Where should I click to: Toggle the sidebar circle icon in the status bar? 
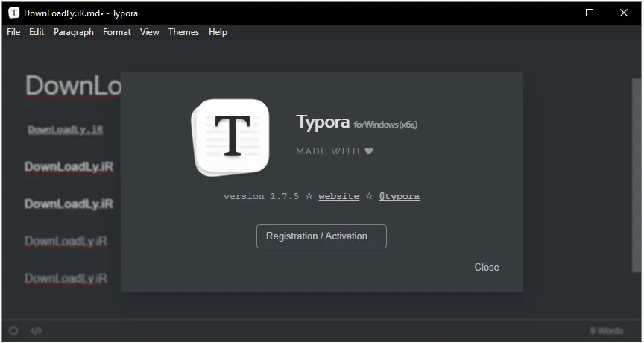(13, 330)
